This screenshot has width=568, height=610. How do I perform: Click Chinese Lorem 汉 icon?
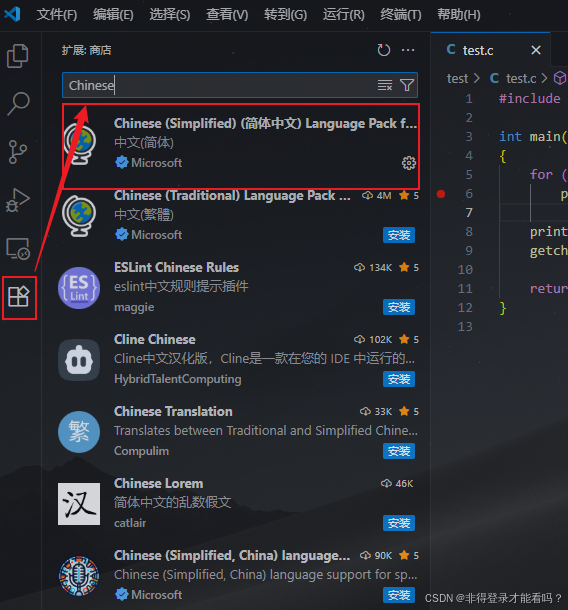[79, 504]
